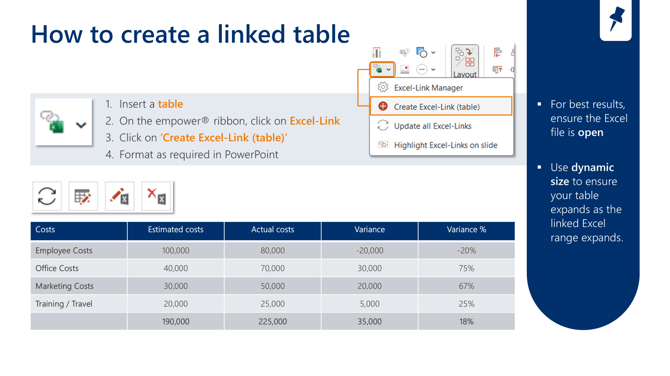
Task: Click the align left icon in the ribbon
Action: [x=497, y=53]
